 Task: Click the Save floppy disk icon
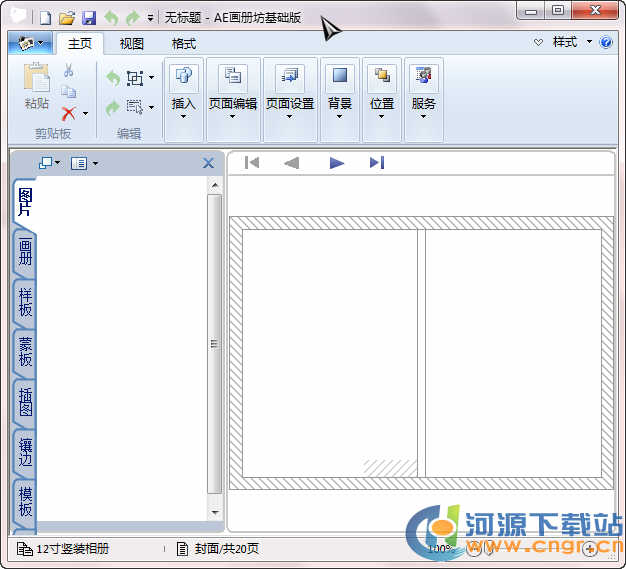coord(89,18)
